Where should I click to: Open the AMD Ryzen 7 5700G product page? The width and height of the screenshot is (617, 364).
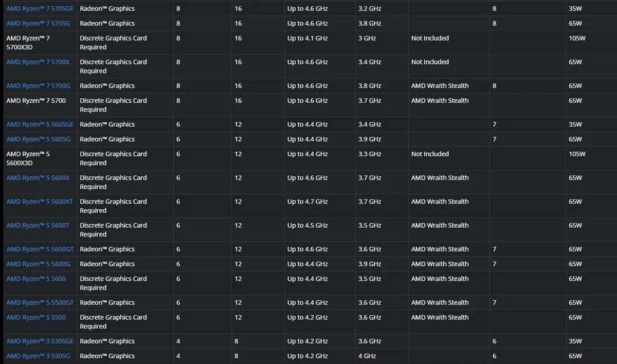(38, 86)
